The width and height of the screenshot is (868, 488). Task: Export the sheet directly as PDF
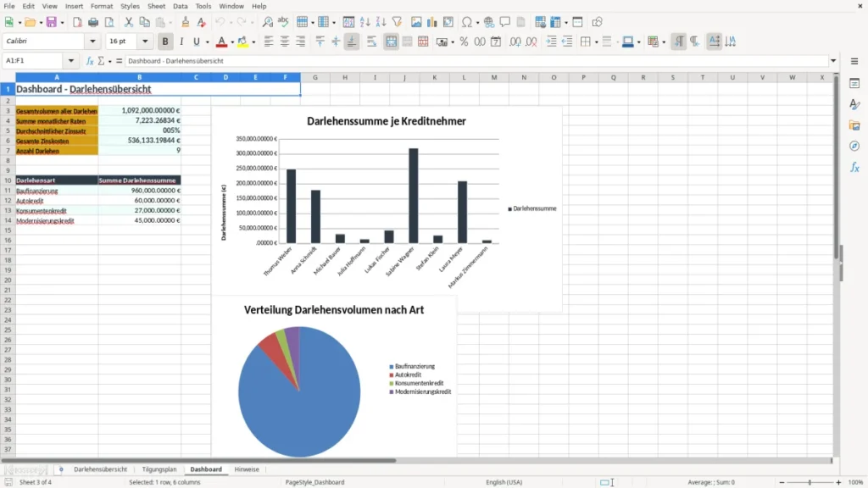(77, 22)
